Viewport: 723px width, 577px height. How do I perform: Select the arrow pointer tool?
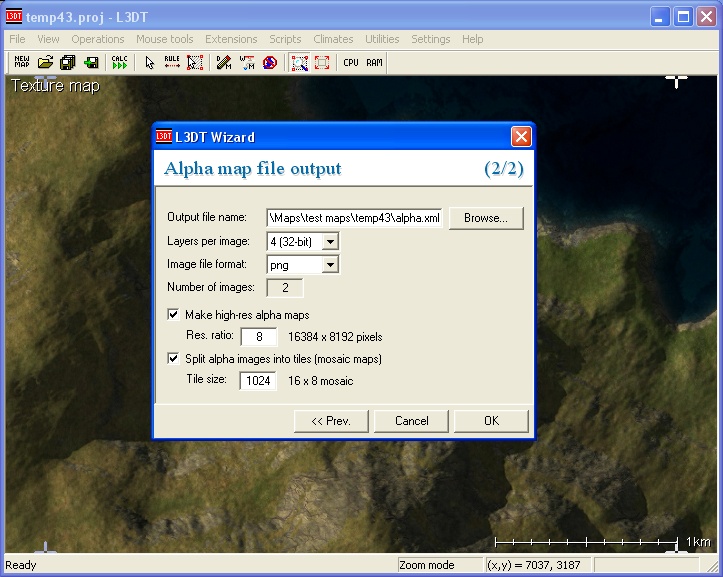(150, 63)
